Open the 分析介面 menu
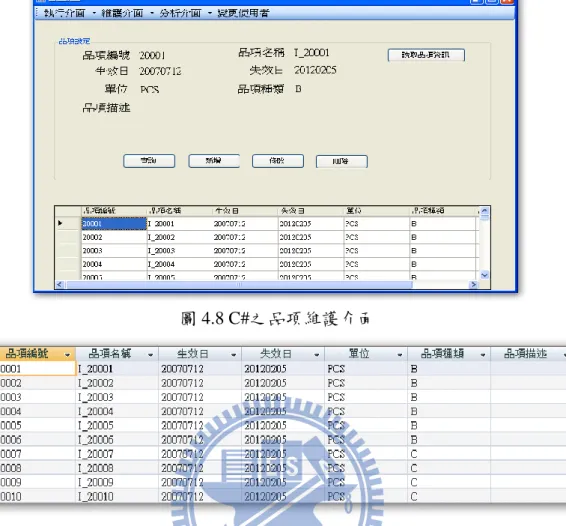This screenshot has height=526, width=566. pyautogui.click(x=180, y=13)
